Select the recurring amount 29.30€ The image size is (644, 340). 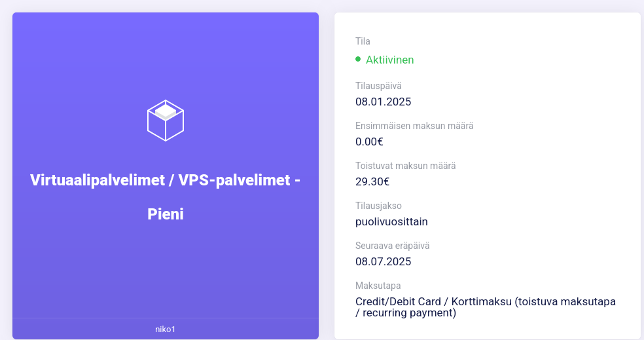(x=372, y=181)
